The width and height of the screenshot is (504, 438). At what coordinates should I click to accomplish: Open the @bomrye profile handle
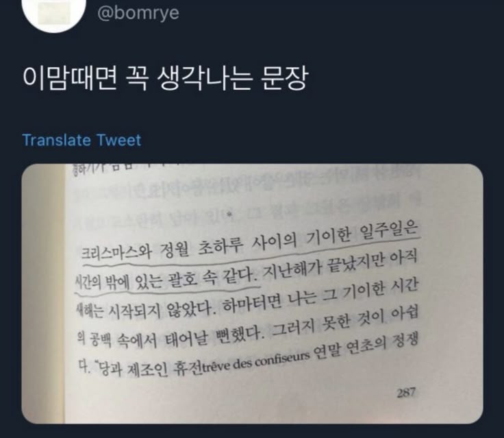click(x=138, y=13)
